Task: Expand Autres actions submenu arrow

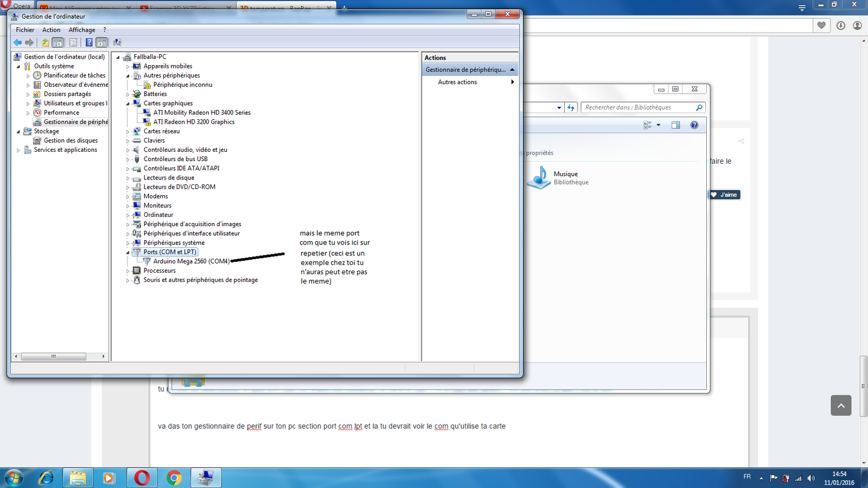Action: pos(513,82)
